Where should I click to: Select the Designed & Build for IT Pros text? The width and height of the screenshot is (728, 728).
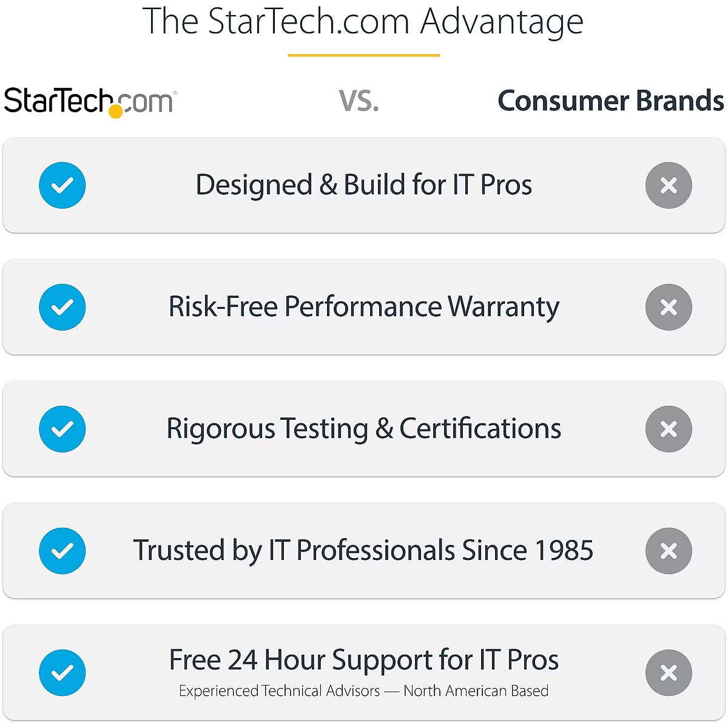[363, 185]
